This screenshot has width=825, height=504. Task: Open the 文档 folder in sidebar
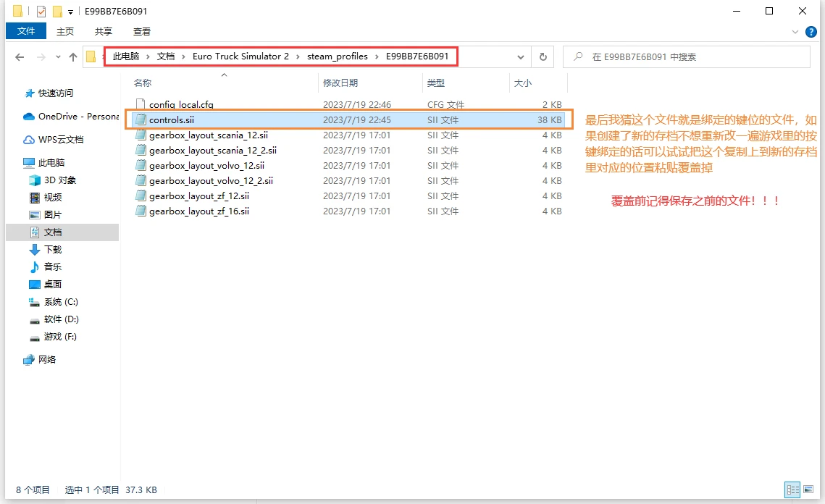(62, 232)
